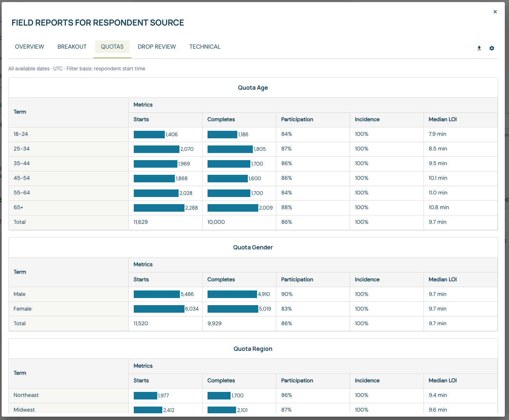Select the 'Quota Age' table title
This screenshot has width=509, height=420.
pyautogui.click(x=253, y=88)
